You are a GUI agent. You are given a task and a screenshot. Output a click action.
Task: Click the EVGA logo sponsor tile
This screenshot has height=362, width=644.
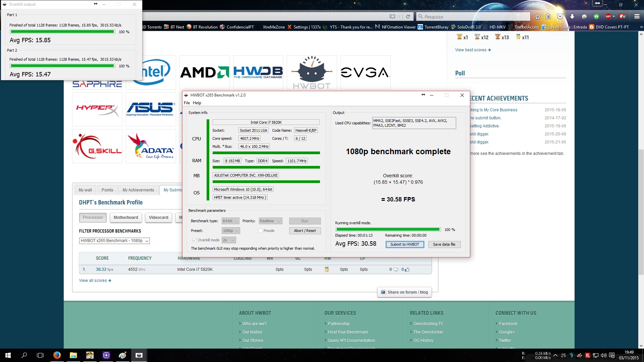tap(366, 72)
